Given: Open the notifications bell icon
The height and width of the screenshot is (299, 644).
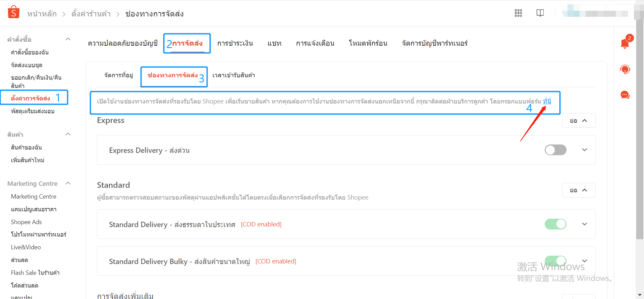Looking at the screenshot, I should click(625, 44).
